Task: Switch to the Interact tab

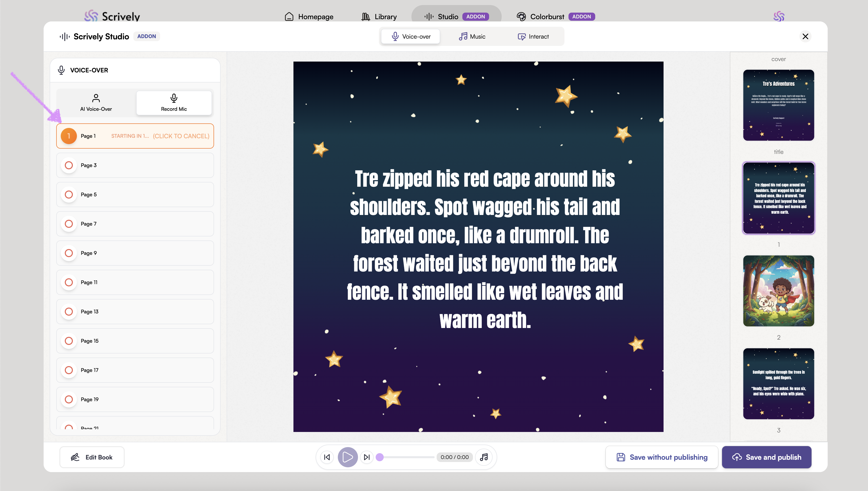Action: click(x=533, y=36)
